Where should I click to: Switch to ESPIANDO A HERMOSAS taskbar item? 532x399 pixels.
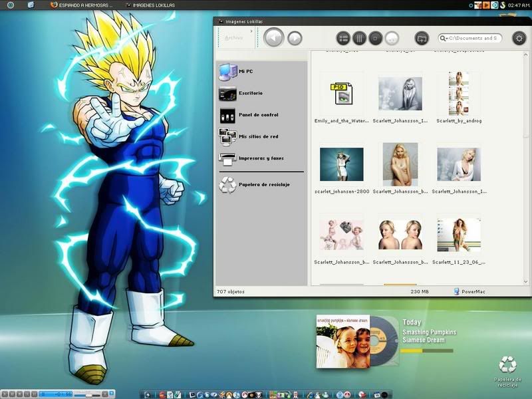(x=81, y=5)
